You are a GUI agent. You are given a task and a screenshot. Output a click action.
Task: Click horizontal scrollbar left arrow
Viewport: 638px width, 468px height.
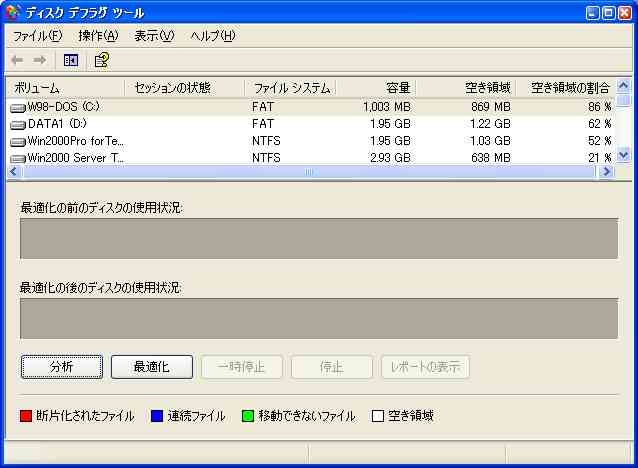click(x=13, y=171)
